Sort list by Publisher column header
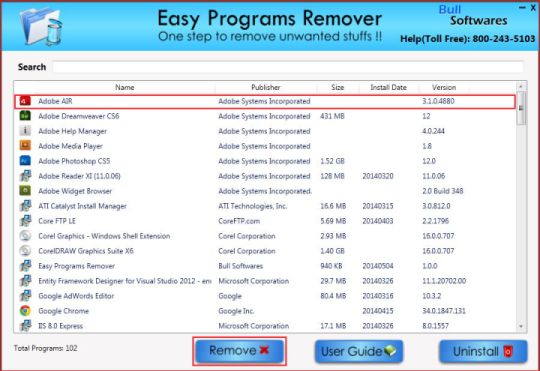 coord(266,87)
